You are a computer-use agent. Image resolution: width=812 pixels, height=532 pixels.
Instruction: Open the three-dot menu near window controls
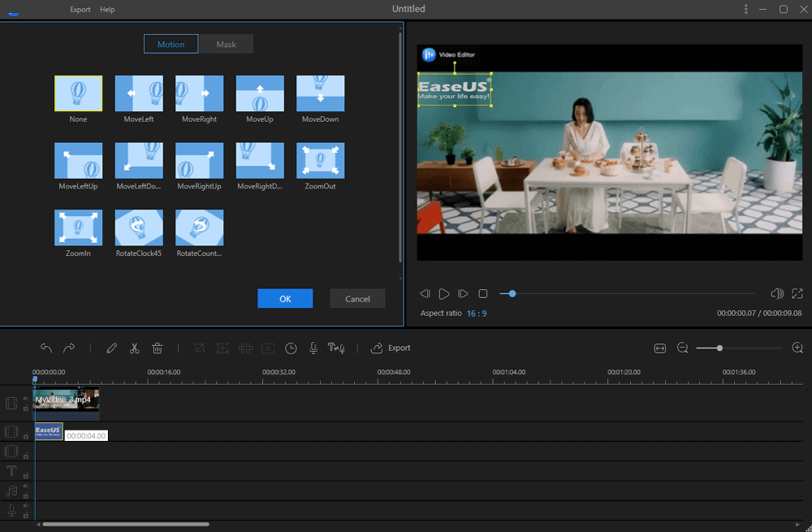745,9
